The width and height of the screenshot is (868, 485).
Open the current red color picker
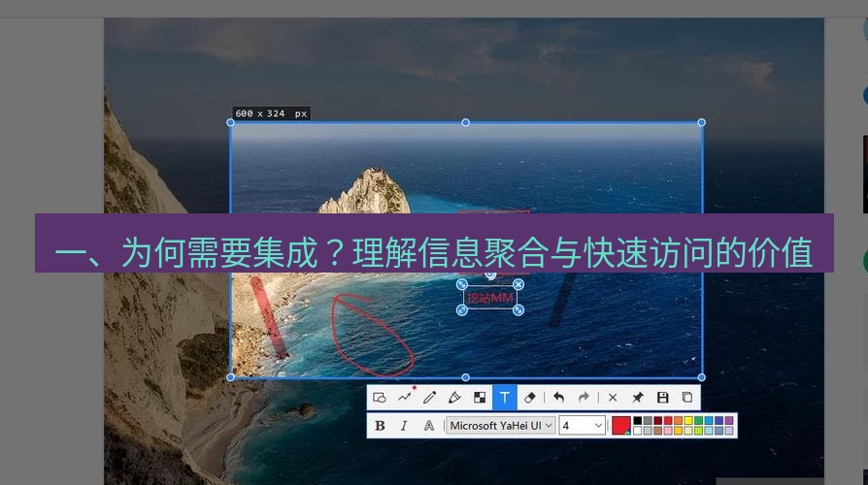click(621, 426)
